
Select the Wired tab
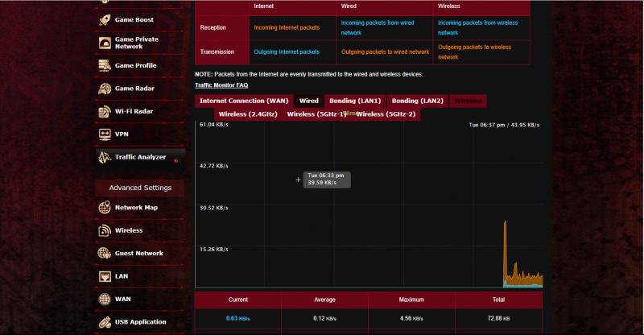(x=308, y=101)
